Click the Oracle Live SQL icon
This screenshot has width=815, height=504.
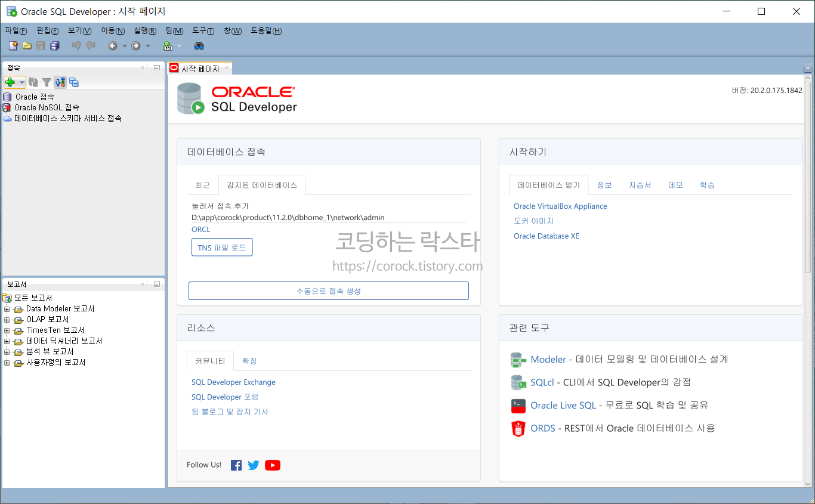pos(518,406)
